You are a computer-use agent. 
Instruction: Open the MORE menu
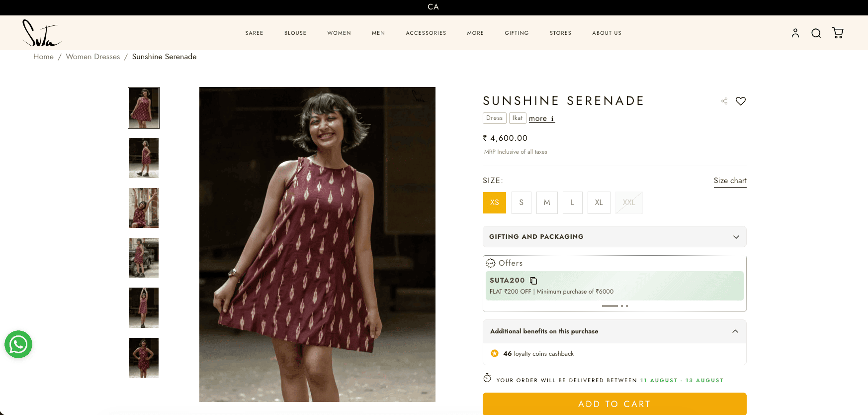coord(475,33)
